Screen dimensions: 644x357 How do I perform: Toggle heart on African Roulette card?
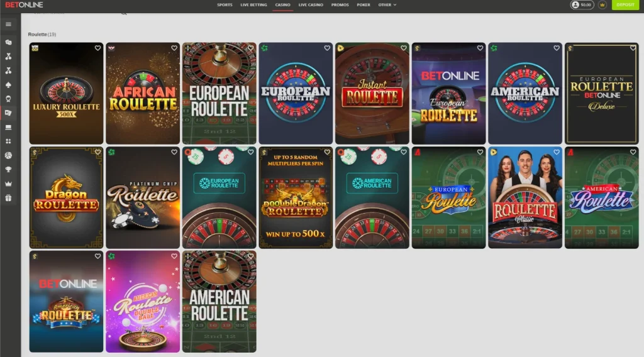pos(174,48)
